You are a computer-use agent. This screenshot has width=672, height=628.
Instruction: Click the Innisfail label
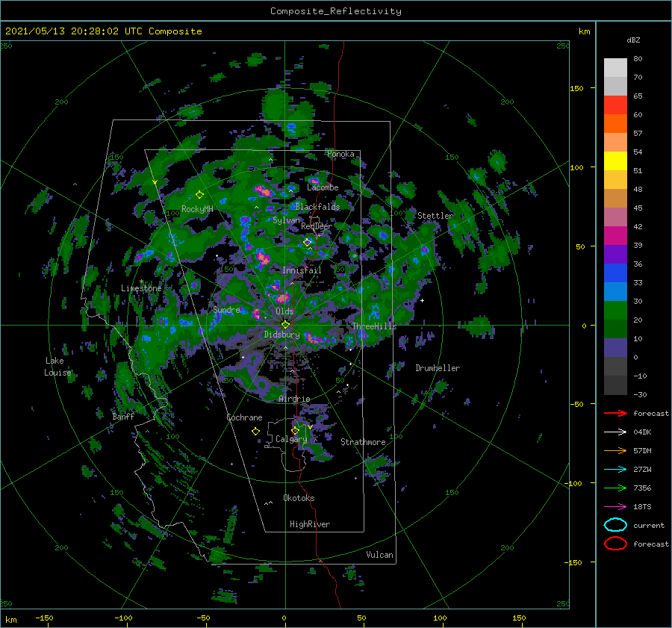pyautogui.click(x=302, y=270)
